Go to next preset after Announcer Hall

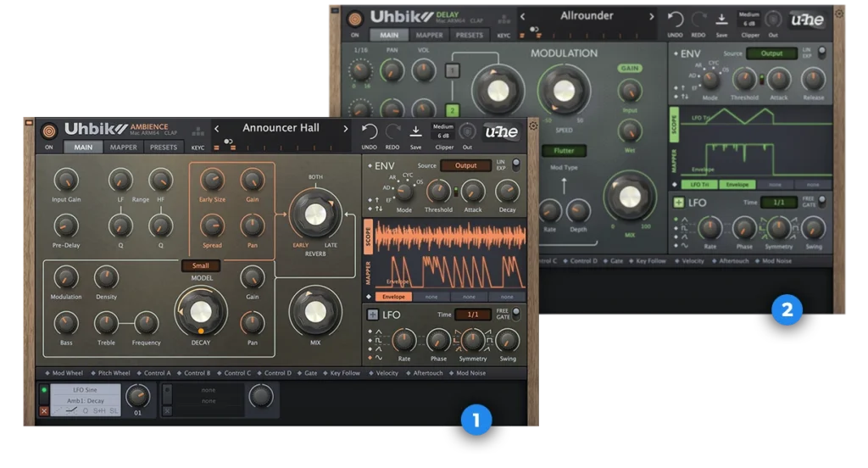click(x=345, y=129)
